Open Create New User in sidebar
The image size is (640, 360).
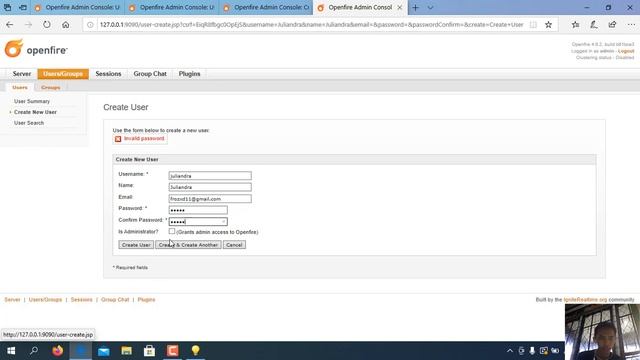(35, 112)
